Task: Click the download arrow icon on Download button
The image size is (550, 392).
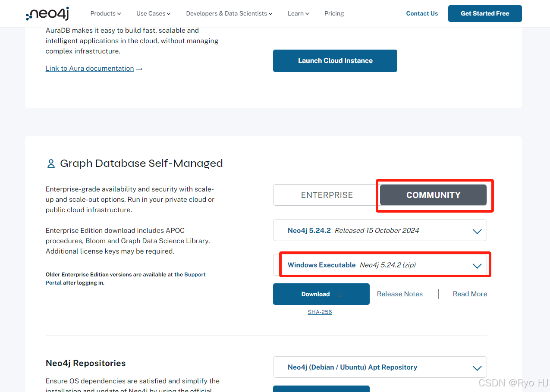Action: [x=339, y=294]
